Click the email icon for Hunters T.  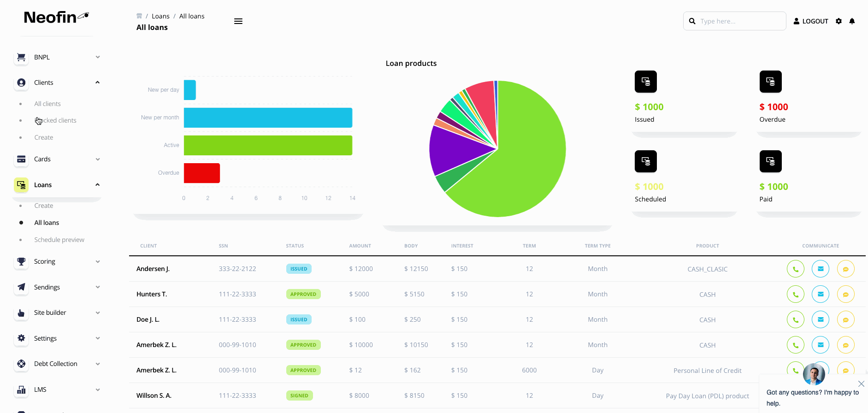pos(820,294)
